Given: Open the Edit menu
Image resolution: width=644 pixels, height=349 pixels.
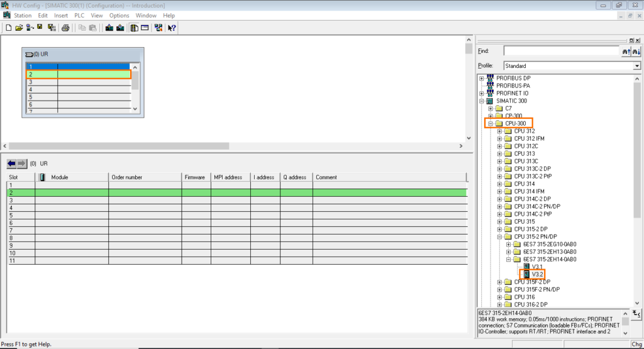Looking at the screenshot, I should 43,16.
